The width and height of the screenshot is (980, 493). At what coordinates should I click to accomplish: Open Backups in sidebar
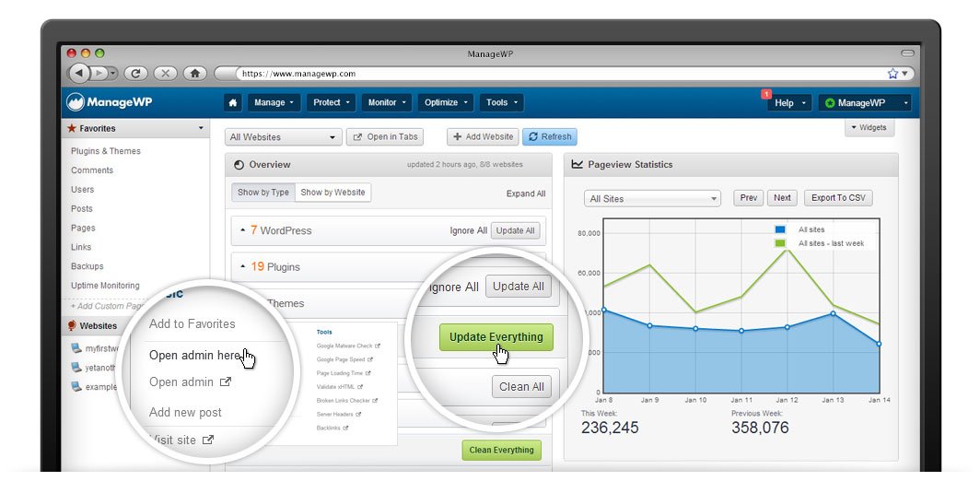pyautogui.click(x=87, y=266)
